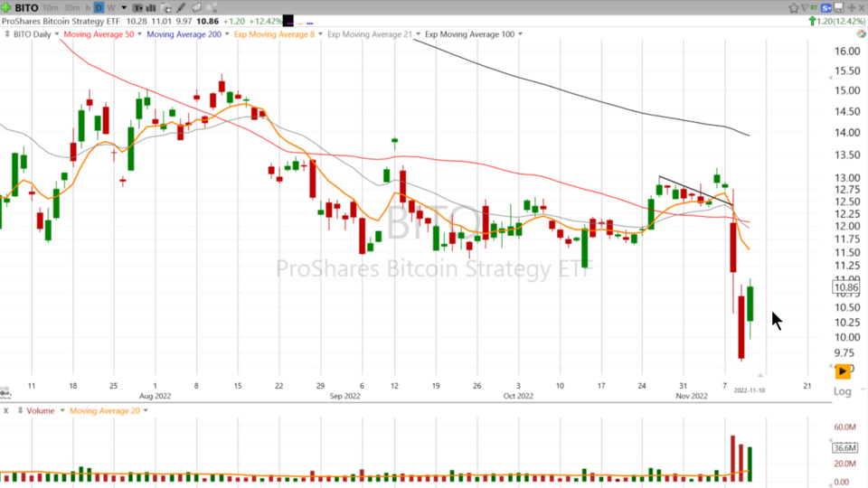Click the Moving Average 200 label

(x=184, y=34)
